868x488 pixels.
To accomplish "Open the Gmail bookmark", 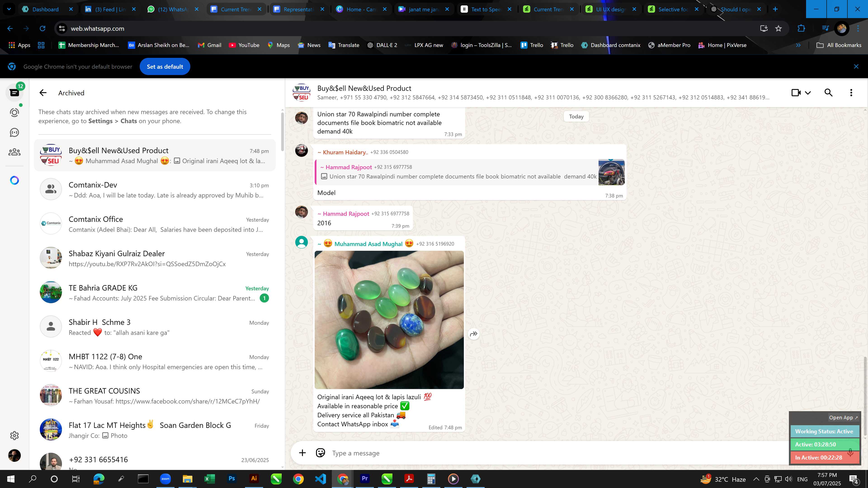I will 209,45.
